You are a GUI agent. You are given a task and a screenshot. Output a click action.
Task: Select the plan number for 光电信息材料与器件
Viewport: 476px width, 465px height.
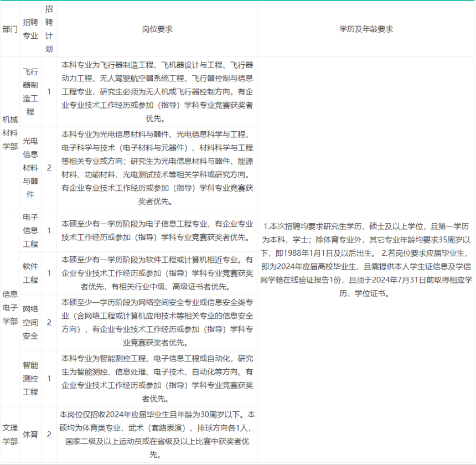pos(49,168)
